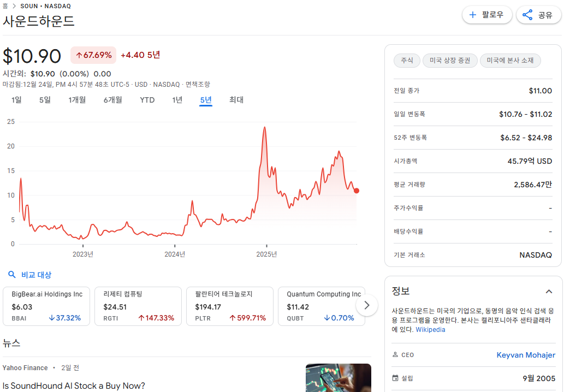Click the SOUN • NASDAQ ticker breadcrumb
The image size is (564, 392).
(x=46, y=6)
